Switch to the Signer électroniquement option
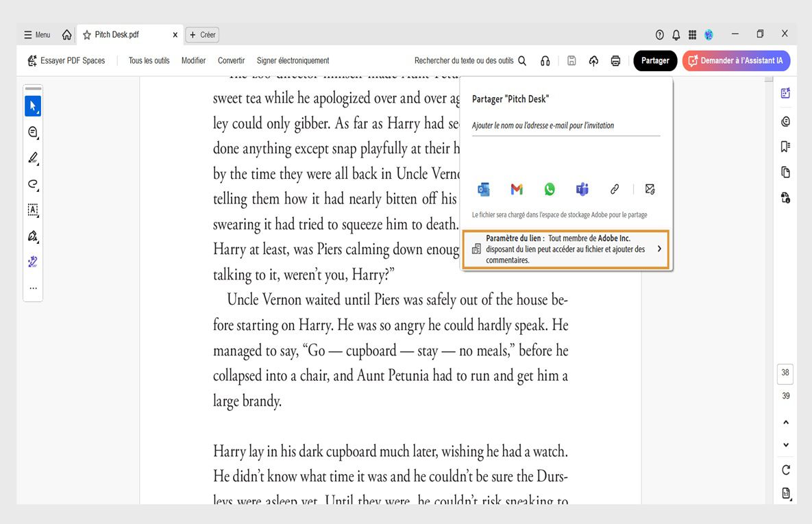 click(293, 60)
